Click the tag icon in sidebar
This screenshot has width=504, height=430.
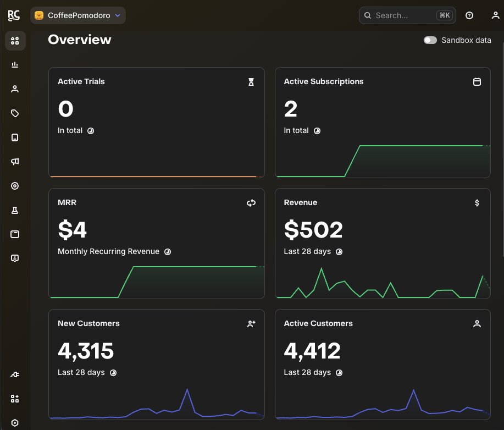tap(15, 113)
